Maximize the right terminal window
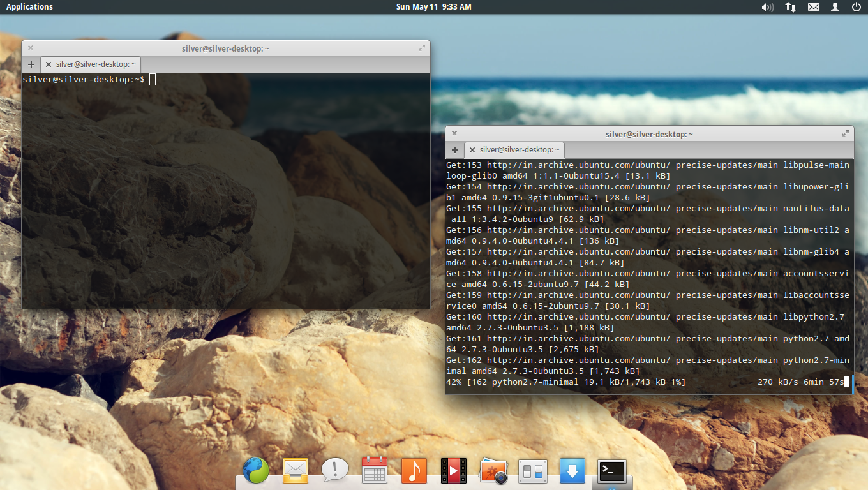This screenshot has width=868, height=490. point(845,133)
